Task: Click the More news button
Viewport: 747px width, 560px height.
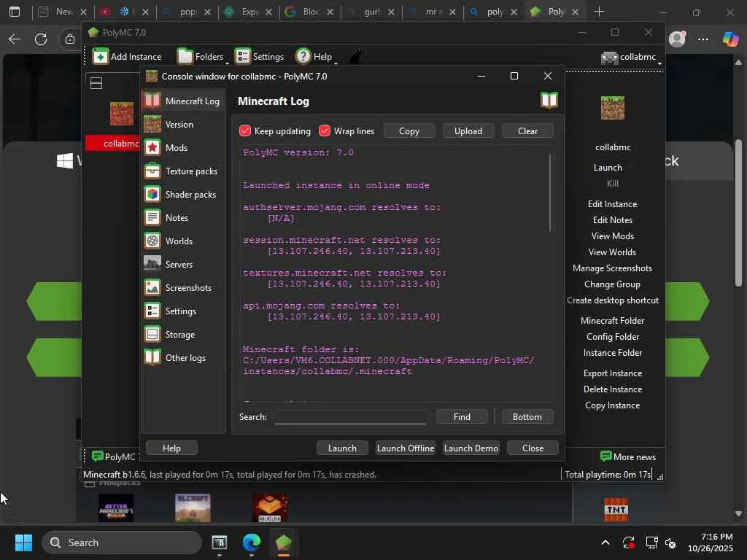Action: (x=628, y=456)
